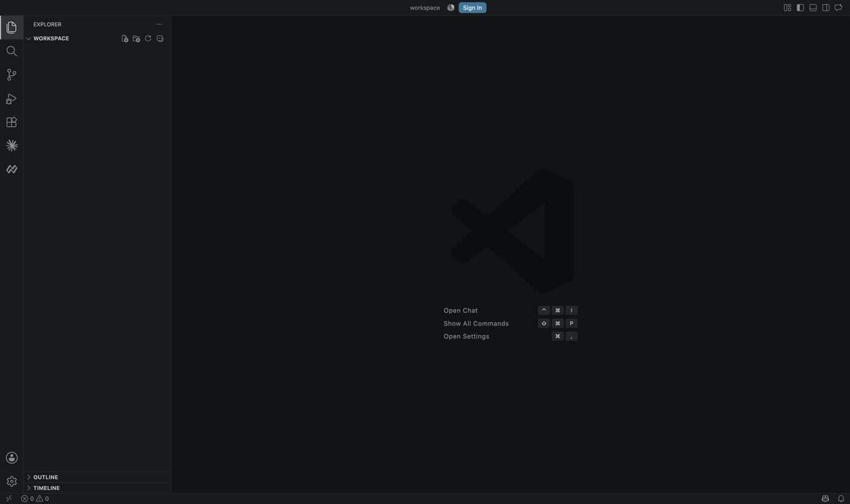Open Problems via errors and warnings counter
Screen dimensions: 850x504
(35, 499)
